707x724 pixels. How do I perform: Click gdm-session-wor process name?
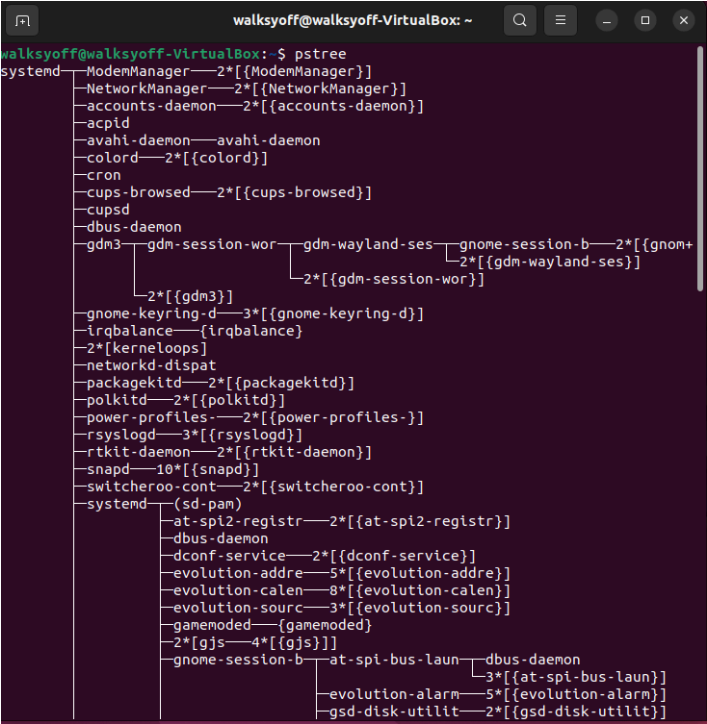coord(212,245)
